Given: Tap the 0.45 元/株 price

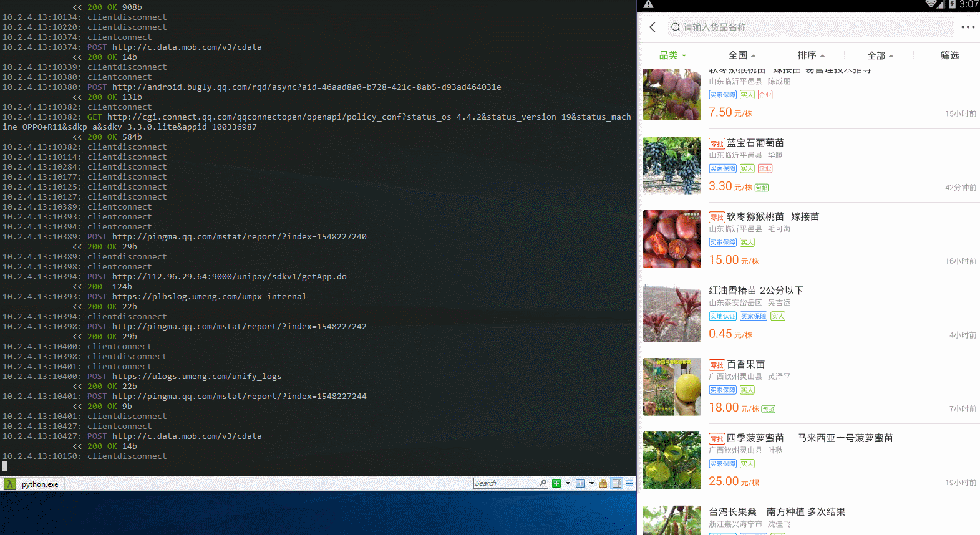Looking at the screenshot, I should (x=730, y=334).
